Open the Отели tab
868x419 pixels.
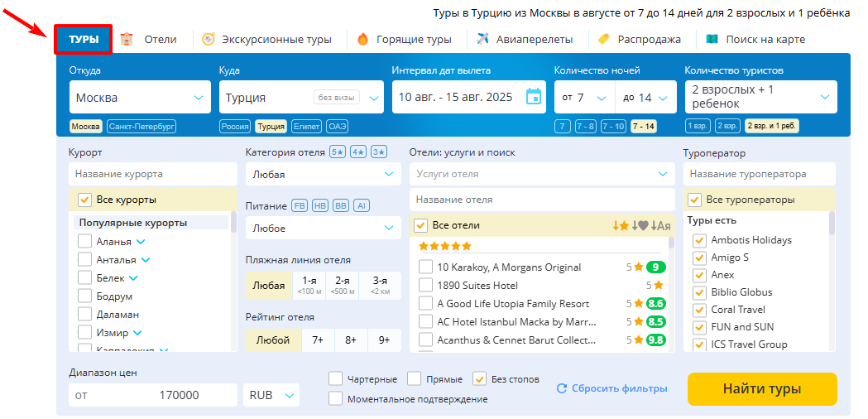[x=161, y=40]
